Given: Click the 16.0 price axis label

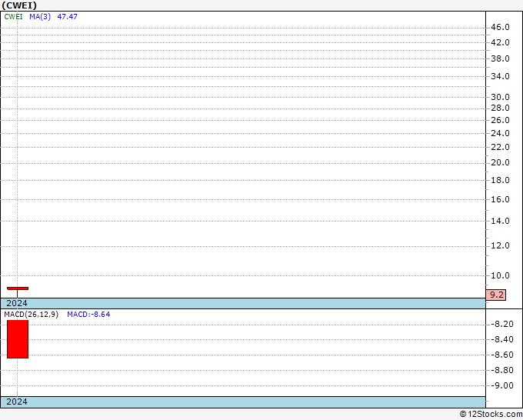Looking at the screenshot, I should (x=501, y=199).
